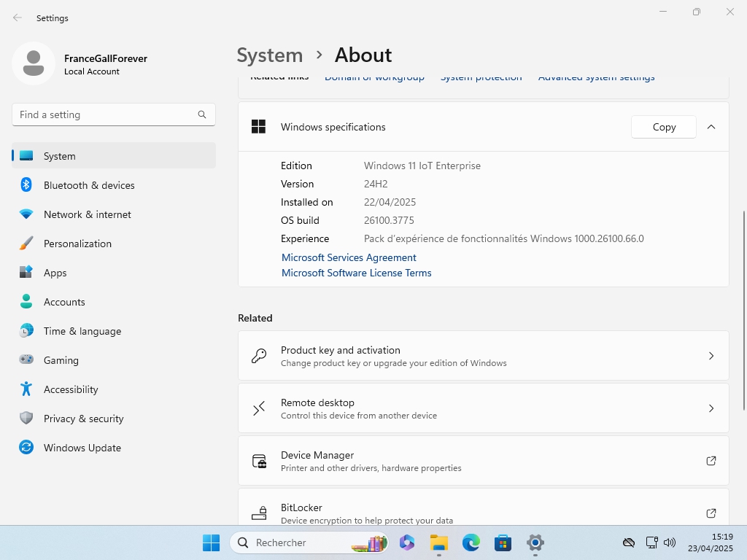Select Apps in the settings sidebar
Screen dimensions: 747x560
[x=55, y=273]
